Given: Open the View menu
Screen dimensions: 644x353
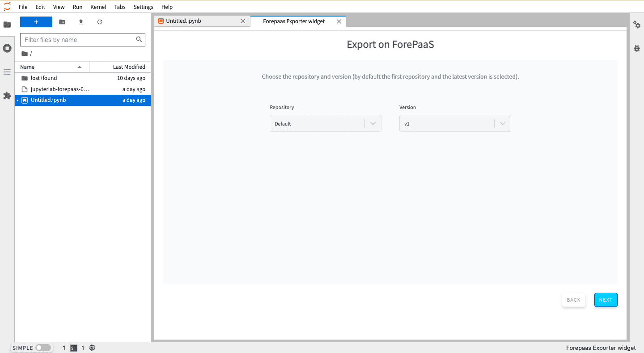Looking at the screenshot, I should point(59,7).
